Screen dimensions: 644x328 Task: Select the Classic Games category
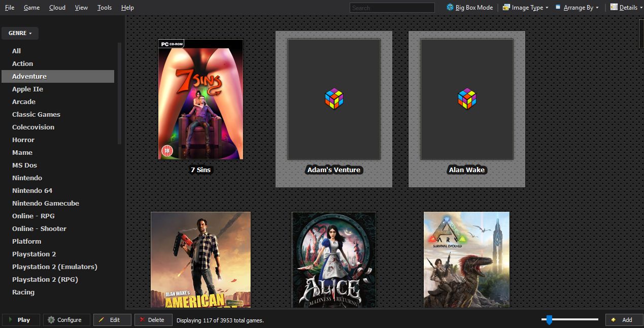point(58,114)
